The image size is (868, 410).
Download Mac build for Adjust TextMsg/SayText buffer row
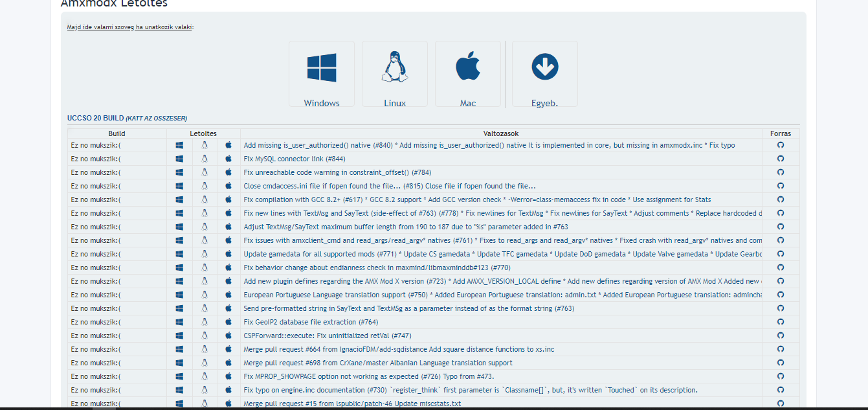[x=228, y=227]
